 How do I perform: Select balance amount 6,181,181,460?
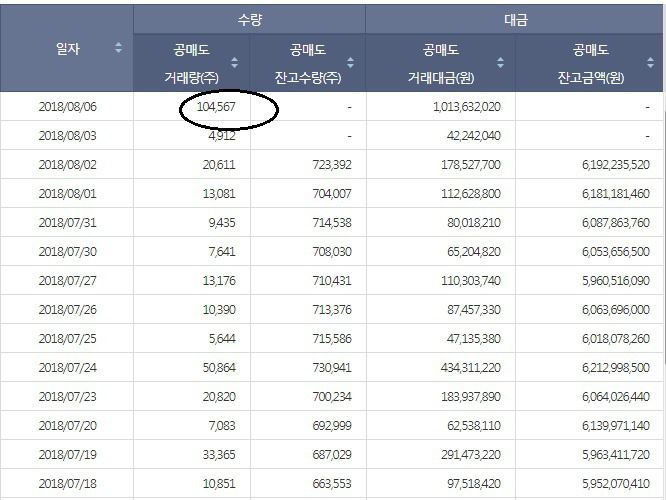(x=616, y=194)
